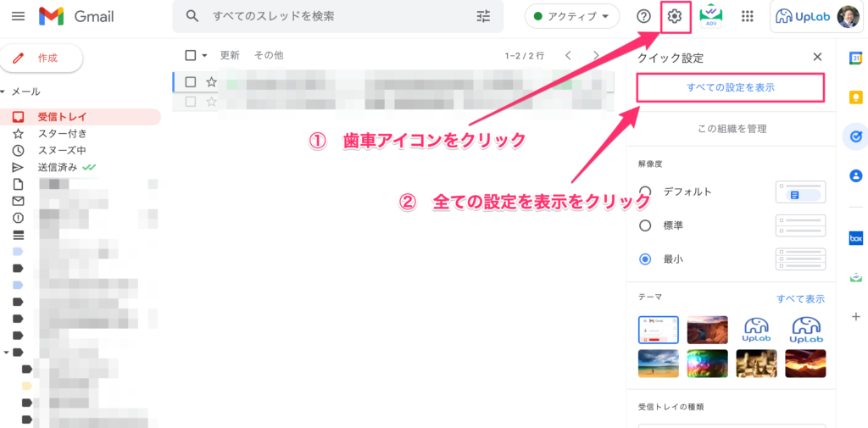The image size is (868, 428).
Task: Collapse the メール section in sidebar
Action: (x=4, y=92)
